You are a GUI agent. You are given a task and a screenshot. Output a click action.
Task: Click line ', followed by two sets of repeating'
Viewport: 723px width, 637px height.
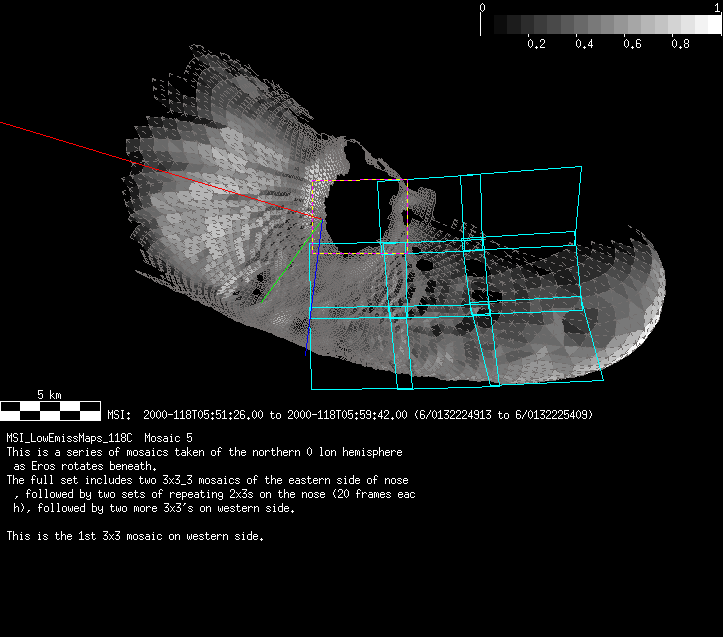pos(214,494)
